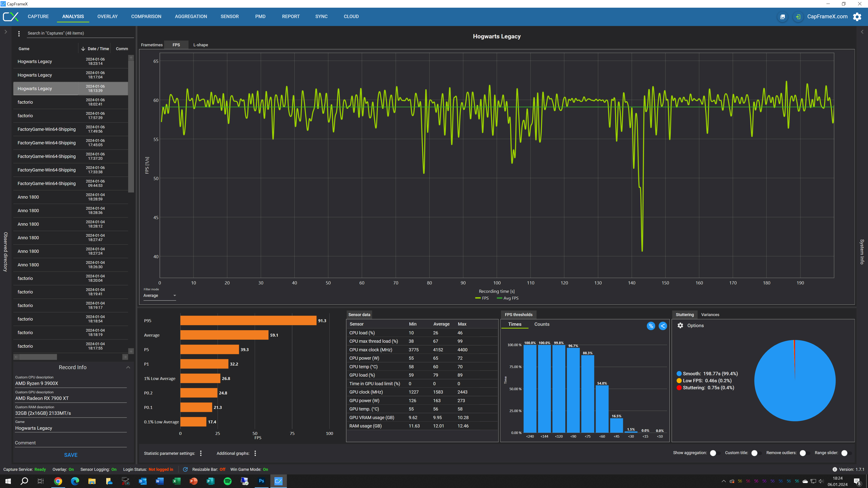Click the less-than threshold direction icon
The image size is (868, 488).
(x=663, y=326)
